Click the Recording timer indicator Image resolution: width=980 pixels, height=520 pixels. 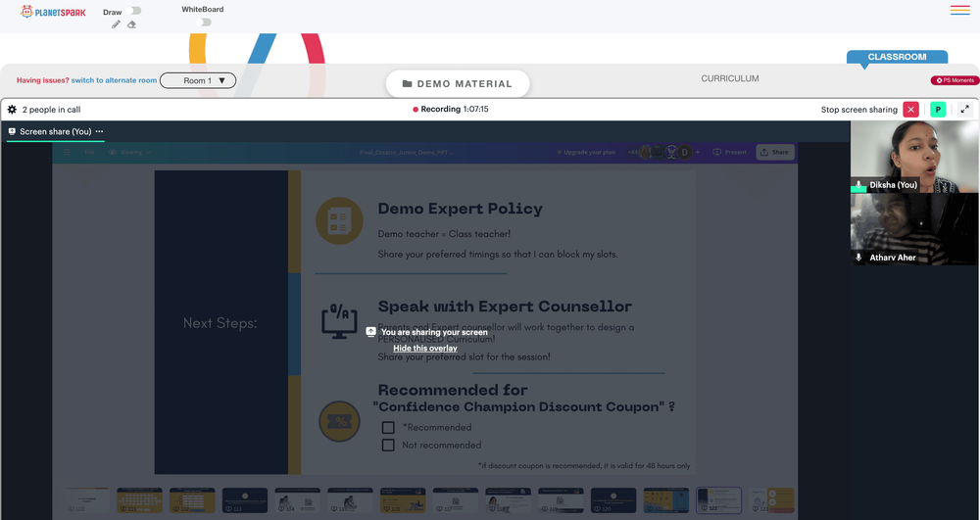pos(451,109)
